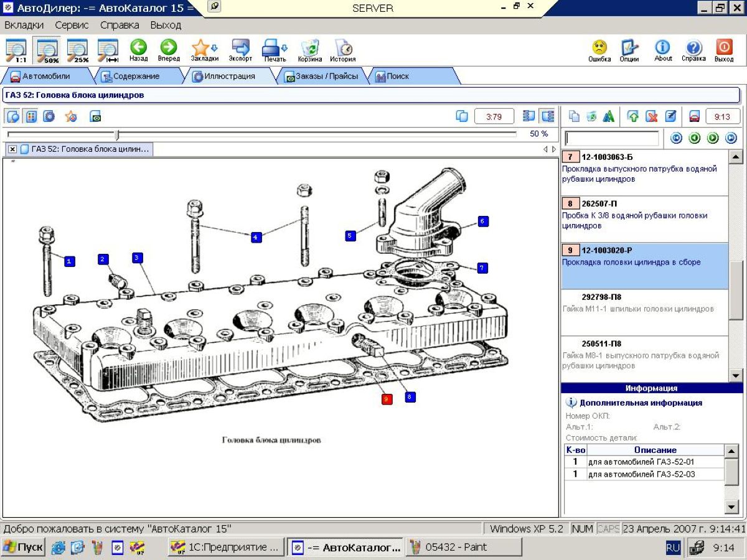Switch to 1С:Предприятие taskbar window
The height and width of the screenshot is (560, 747).
click(x=226, y=548)
